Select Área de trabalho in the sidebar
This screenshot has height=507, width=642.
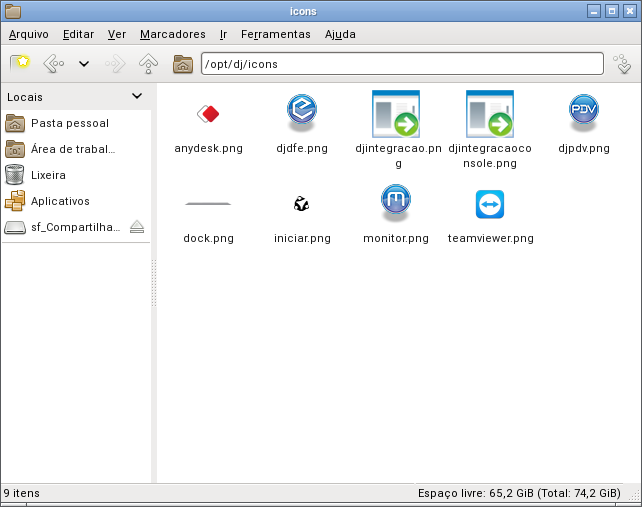(x=76, y=149)
